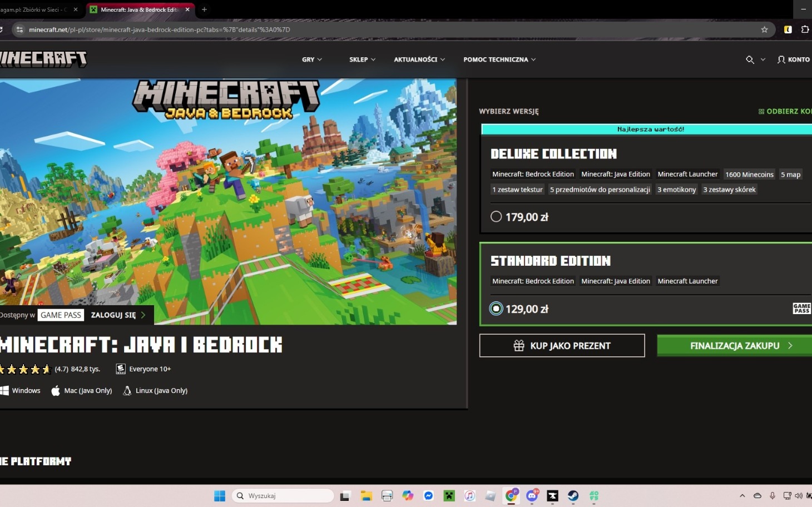Click the GAME PASS label on banner

click(61, 315)
